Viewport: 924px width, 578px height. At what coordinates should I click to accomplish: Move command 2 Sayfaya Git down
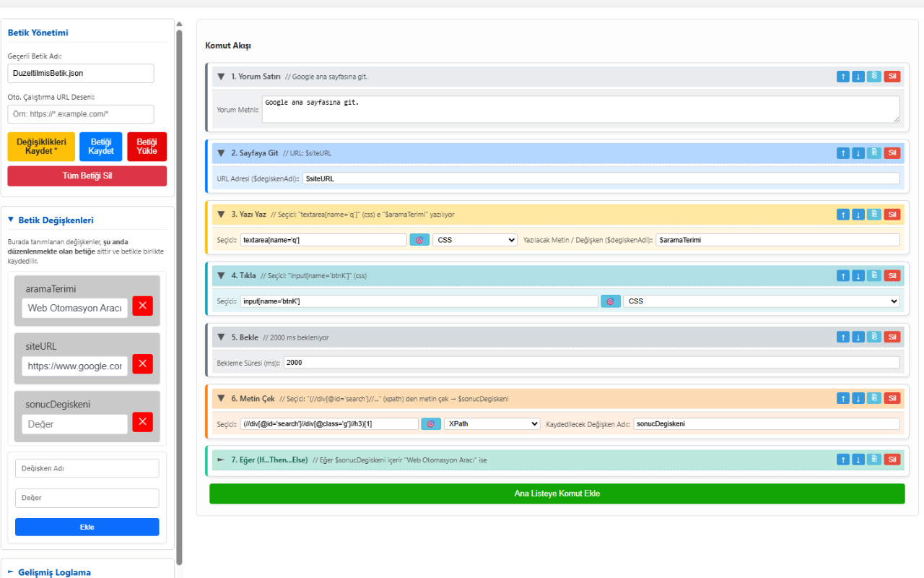[858, 153]
